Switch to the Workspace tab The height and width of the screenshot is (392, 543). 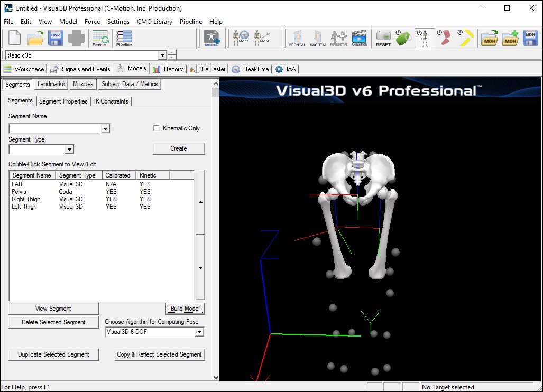(24, 69)
